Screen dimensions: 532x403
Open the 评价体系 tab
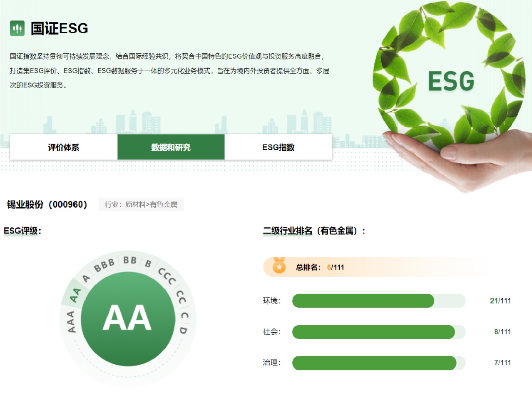click(x=63, y=147)
